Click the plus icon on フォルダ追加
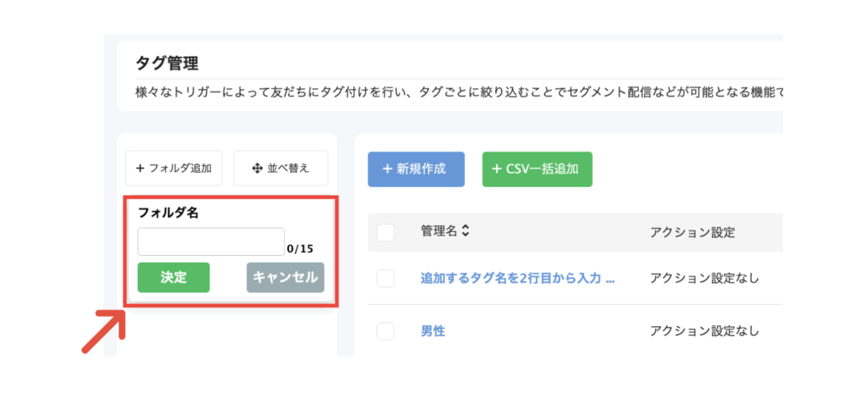Viewport: 868px width, 405px height. 140,169
